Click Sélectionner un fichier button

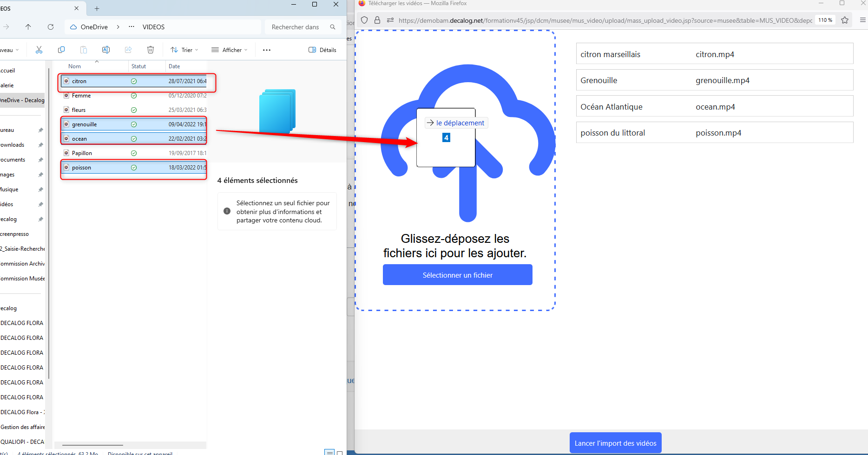[x=457, y=275]
